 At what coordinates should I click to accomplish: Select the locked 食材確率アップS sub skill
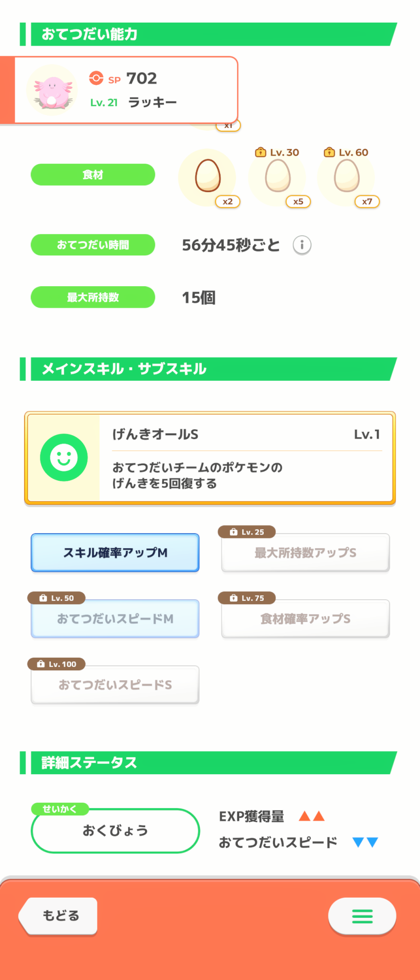tap(305, 619)
